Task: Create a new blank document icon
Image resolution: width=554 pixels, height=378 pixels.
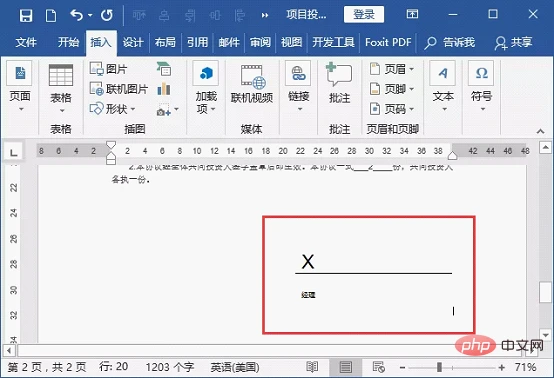Action: coord(51,16)
